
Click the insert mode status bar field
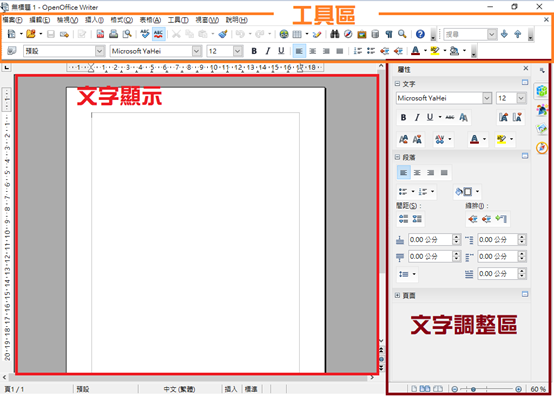[x=231, y=389]
